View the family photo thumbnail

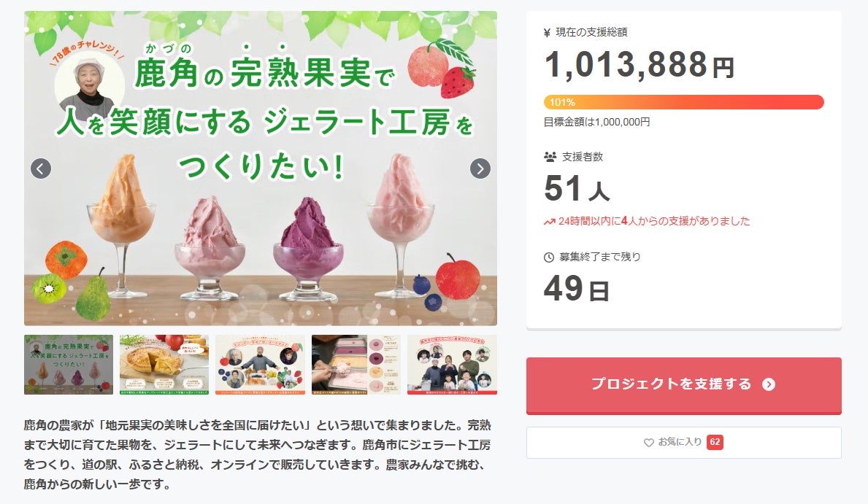(x=452, y=365)
